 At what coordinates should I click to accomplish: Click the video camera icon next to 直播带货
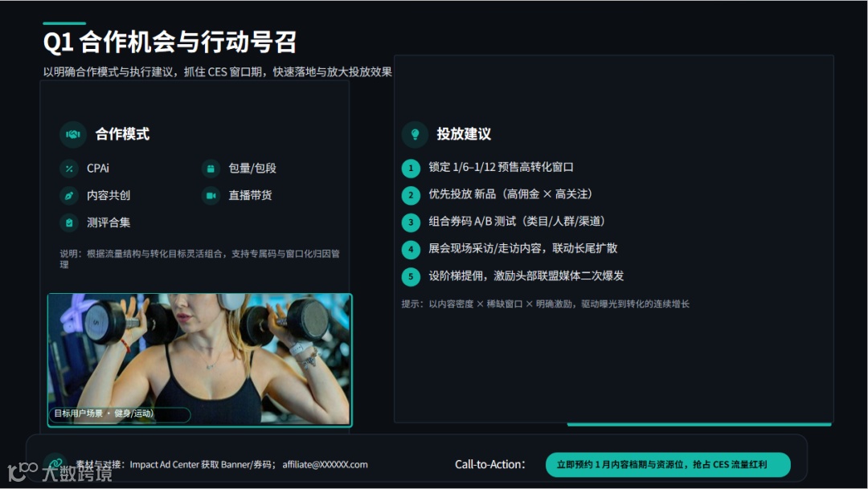pos(211,195)
